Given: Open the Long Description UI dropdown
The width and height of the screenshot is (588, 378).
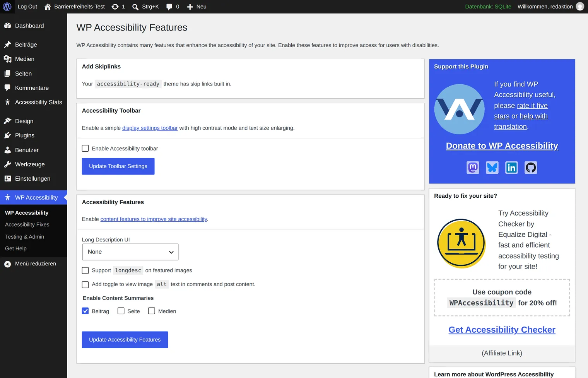Looking at the screenshot, I should (130, 252).
